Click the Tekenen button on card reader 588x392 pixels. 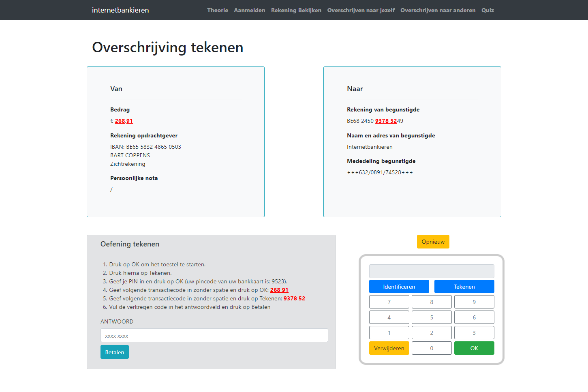coord(464,287)
